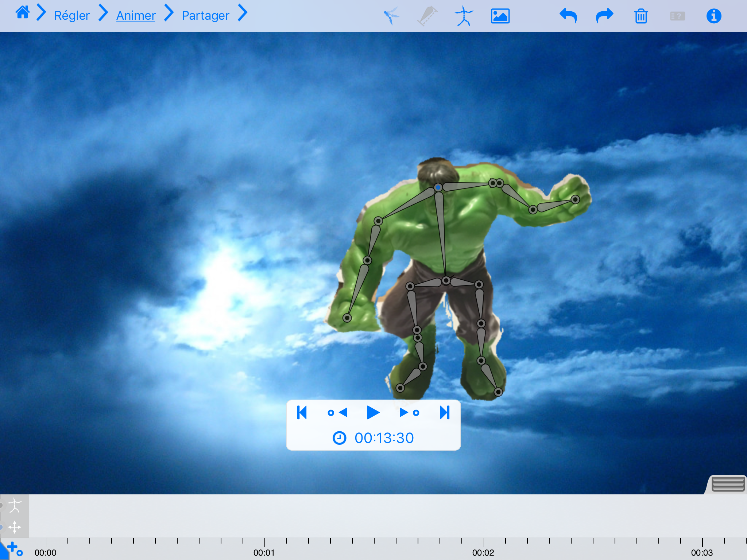Go to the previous keyframe
The width and height of the screenshot is (747, 560).
337,412
